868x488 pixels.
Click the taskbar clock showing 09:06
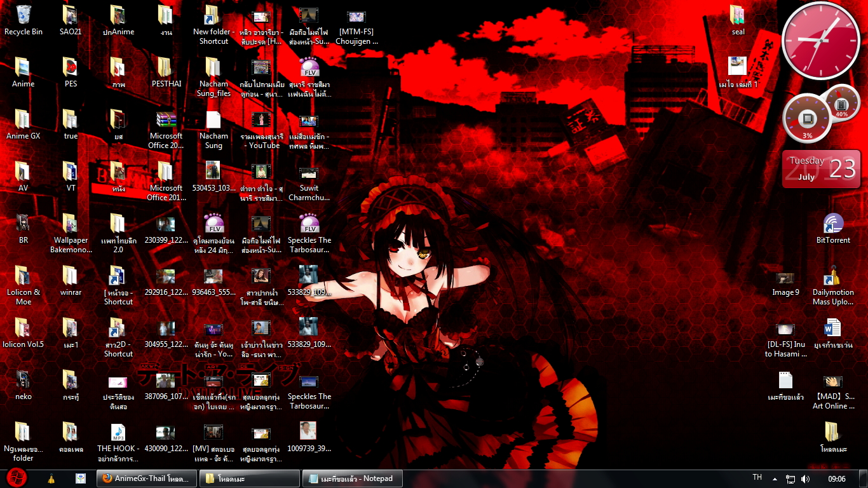(837, 478)
